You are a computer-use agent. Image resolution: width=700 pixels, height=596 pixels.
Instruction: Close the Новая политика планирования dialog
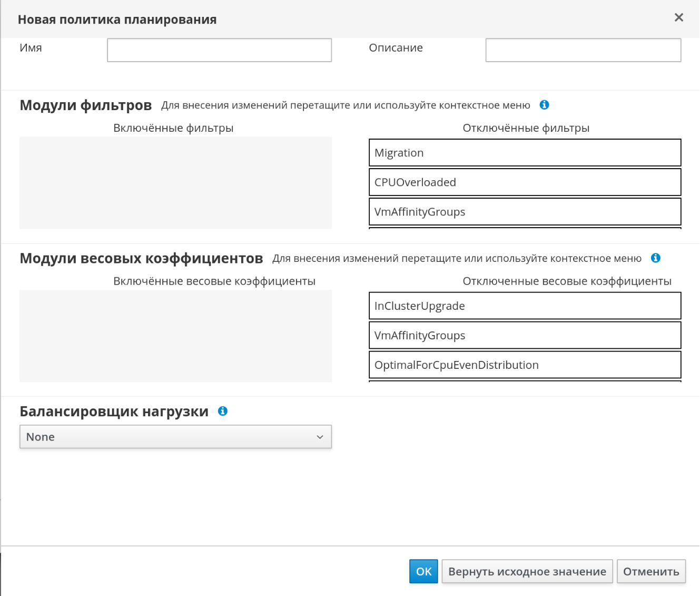679,17
